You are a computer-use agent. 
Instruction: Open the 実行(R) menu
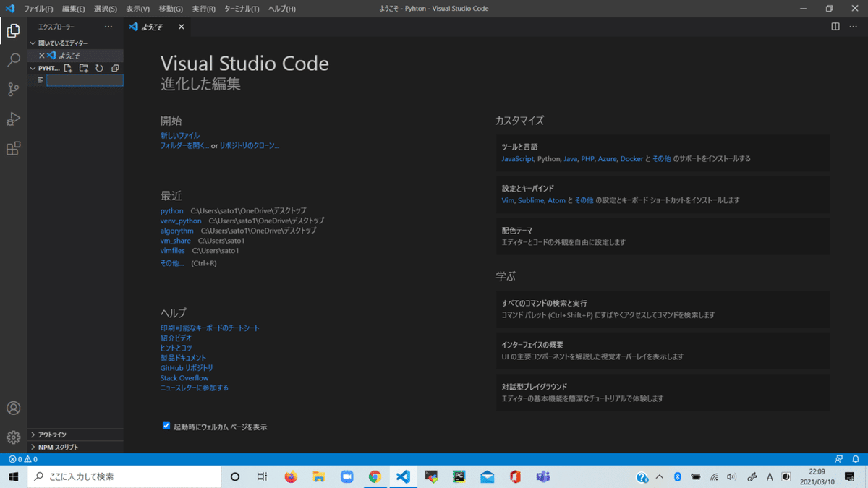pyautogui.click(x=204, y=9)
